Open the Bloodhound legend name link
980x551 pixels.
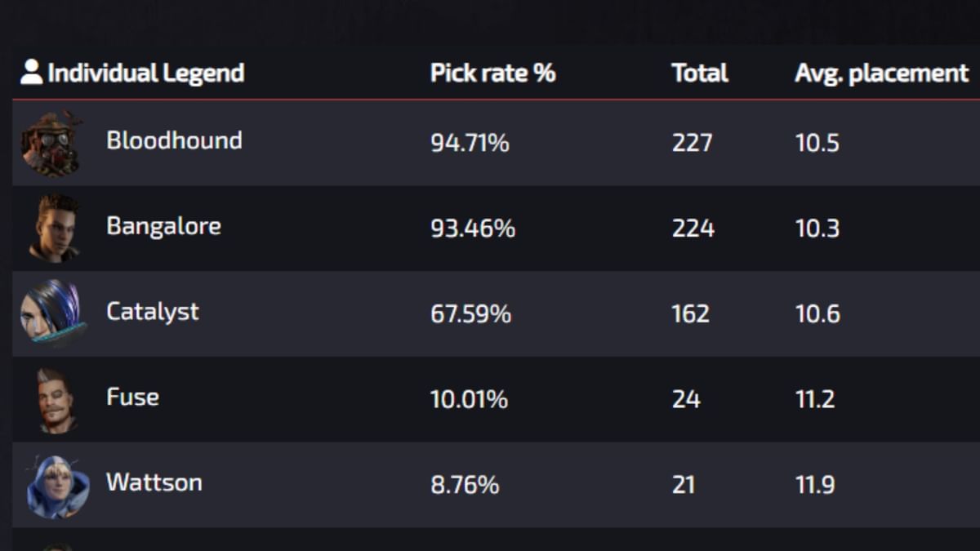click(x=174, y=140)
